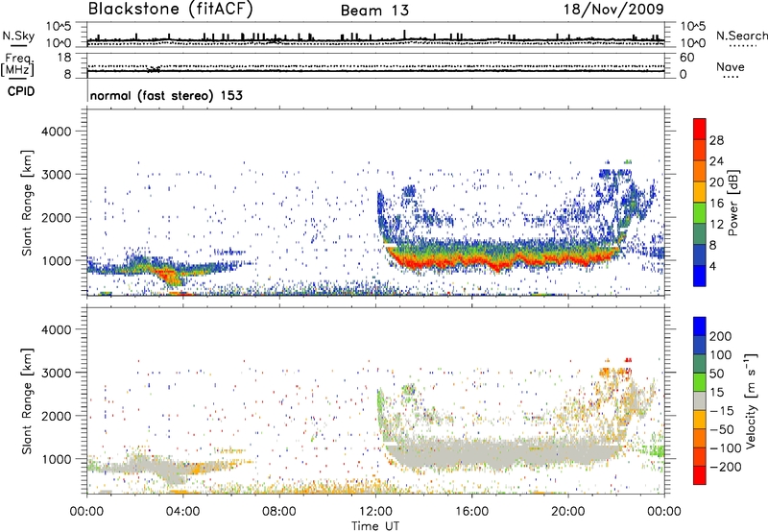The height and width of the screenshot is (532, 768).
Task: Click the 'Velocity [m s-1]' color bar label
Action: 751,400
